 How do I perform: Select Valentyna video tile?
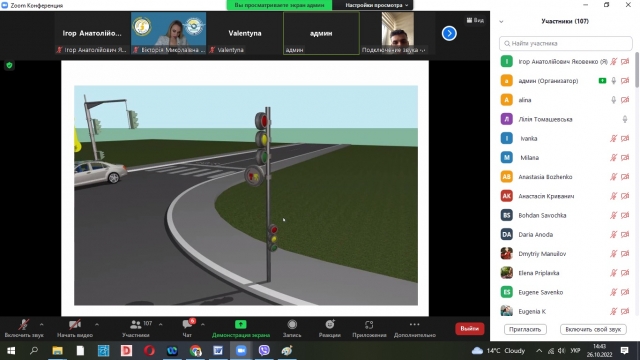pos(245,33)
